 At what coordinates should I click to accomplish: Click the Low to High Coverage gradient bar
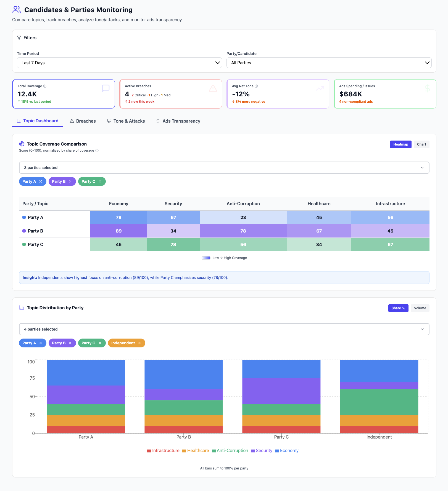(x=206, y=258)
